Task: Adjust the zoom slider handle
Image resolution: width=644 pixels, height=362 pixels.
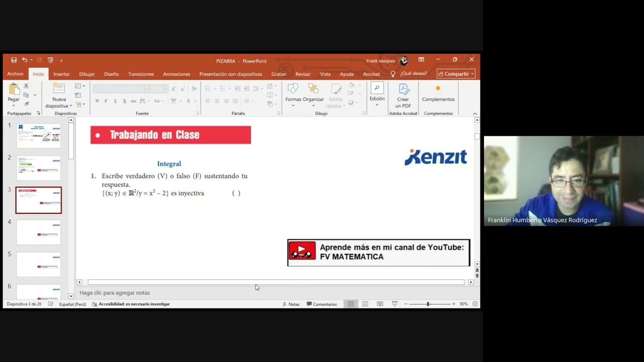Action: [x=428, y=304]
